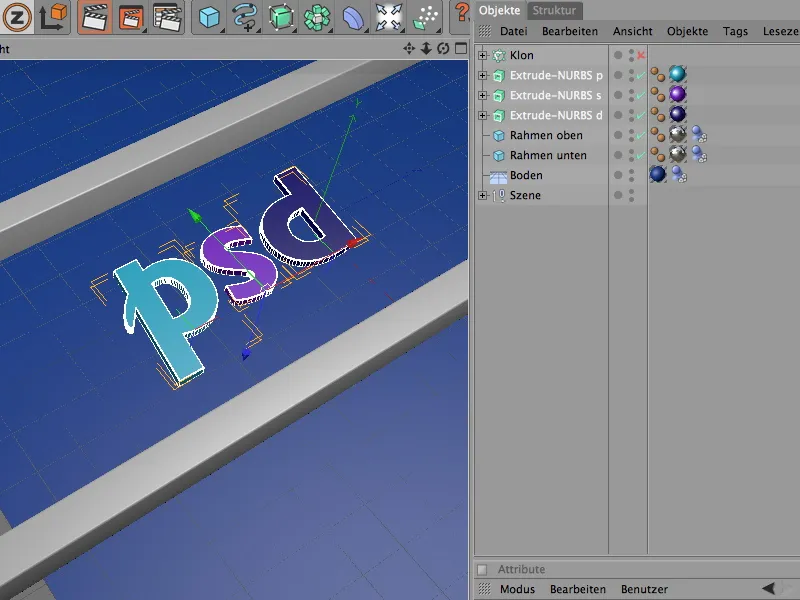
Task: Click the coordinate axis system icon
Action: (x=50, y=16)
